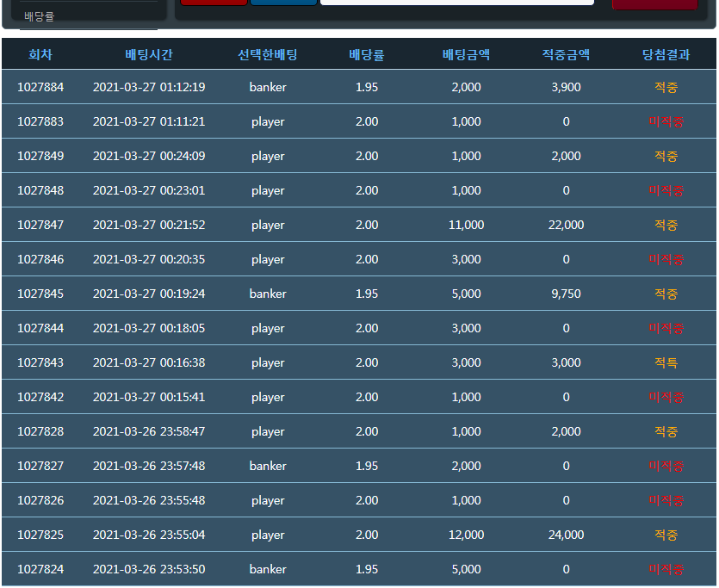Click the white input field at top
719x588 pixels.
[456, 3]
